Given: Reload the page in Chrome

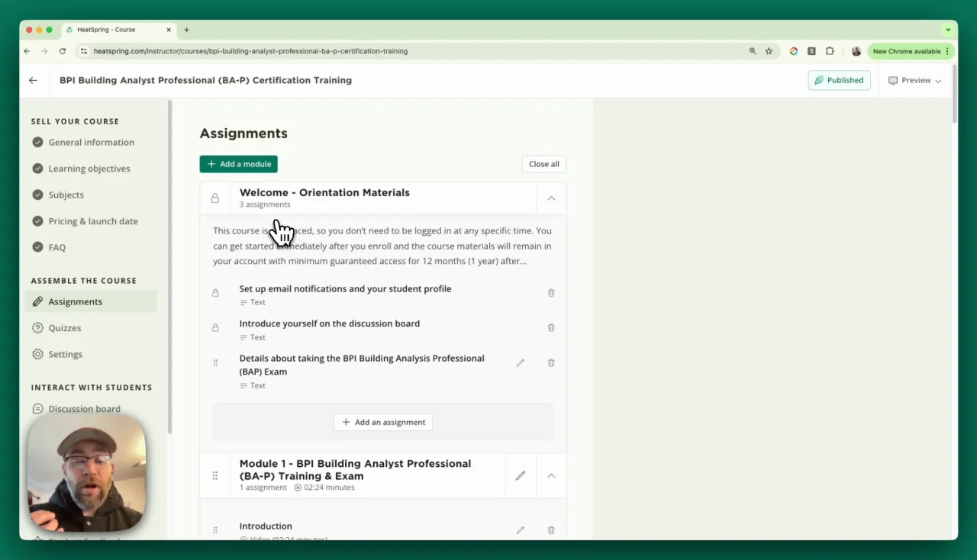Looking at the screenshot, I should pos(63,51).
